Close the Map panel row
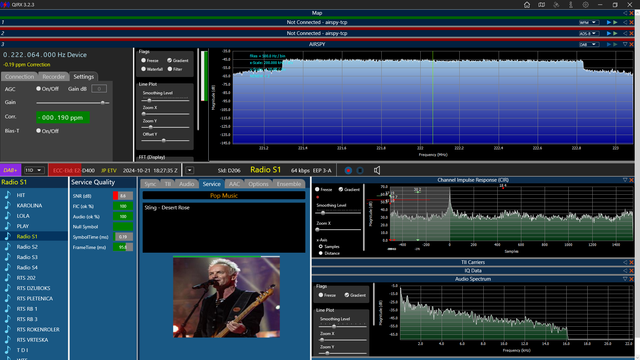Screen dimensions: 640x360 pos(631,13)
